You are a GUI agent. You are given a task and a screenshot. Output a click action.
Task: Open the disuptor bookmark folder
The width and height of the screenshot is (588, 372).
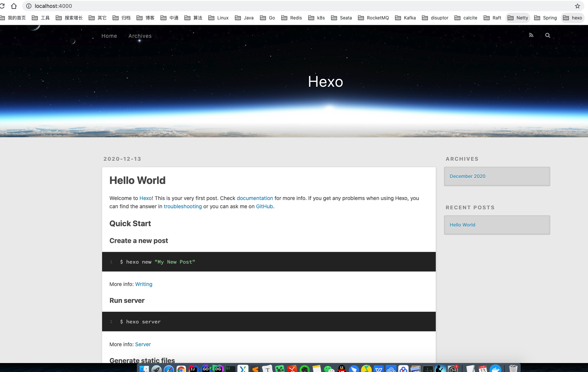point(435,18)
